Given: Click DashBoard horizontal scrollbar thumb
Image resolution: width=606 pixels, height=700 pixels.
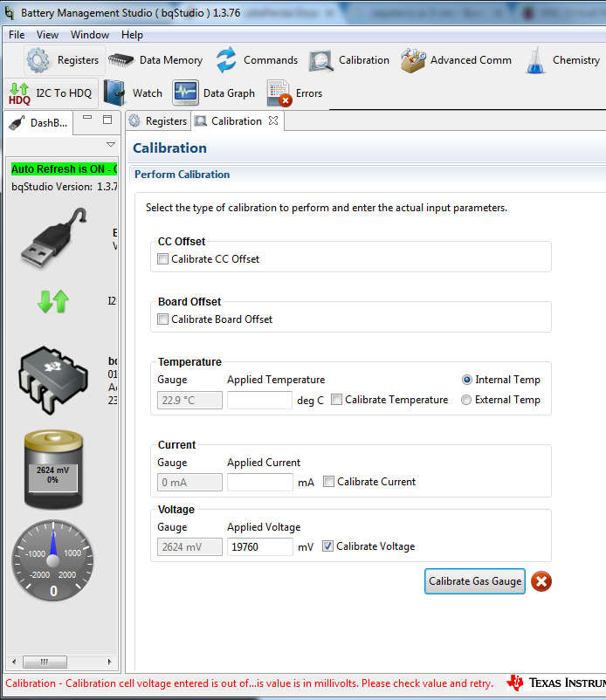Looking at the screenshot, I should (x=45, y=662).
